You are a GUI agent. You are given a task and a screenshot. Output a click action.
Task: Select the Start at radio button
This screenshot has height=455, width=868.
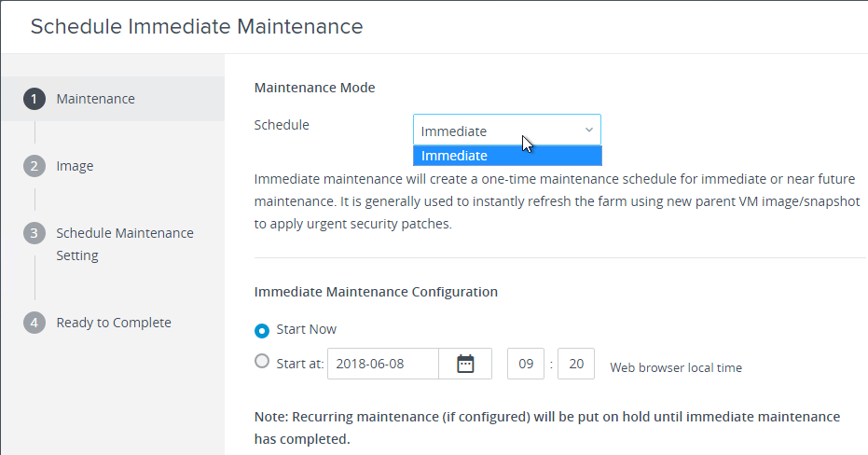click(262, 362)
